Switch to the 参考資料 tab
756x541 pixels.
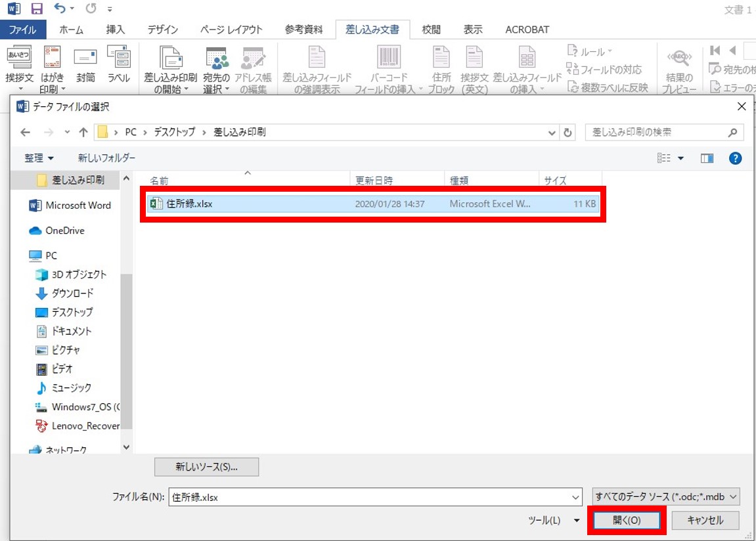point(303,30)
